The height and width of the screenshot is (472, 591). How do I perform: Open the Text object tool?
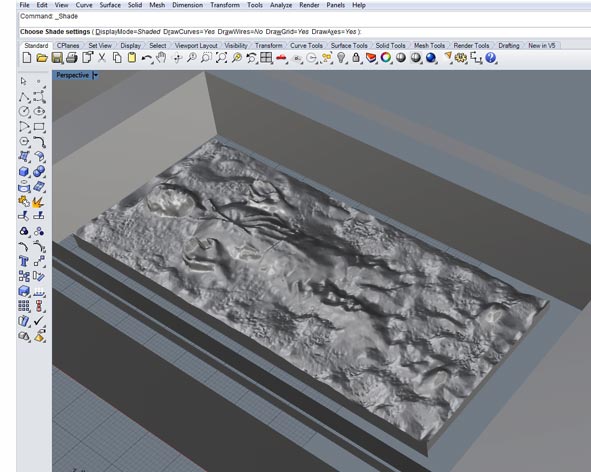coord(24,261)
